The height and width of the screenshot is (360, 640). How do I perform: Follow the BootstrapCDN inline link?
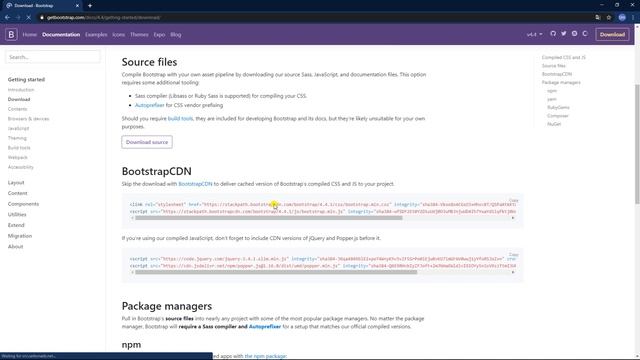coord(195,184)
